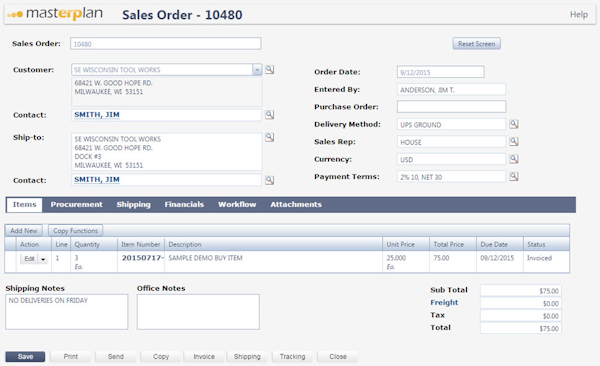
Task: Click the bottom Close button
Action: click(x=338, y=357)
